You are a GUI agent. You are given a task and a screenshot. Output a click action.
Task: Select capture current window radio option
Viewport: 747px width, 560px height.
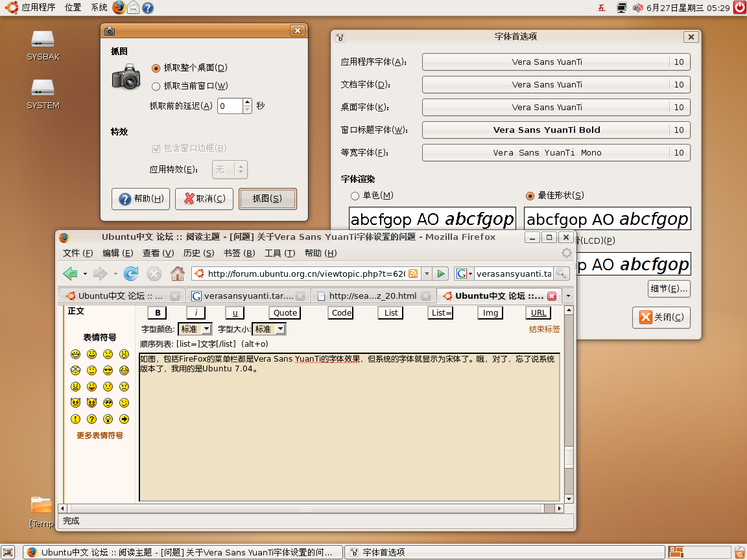pos(156,86)
